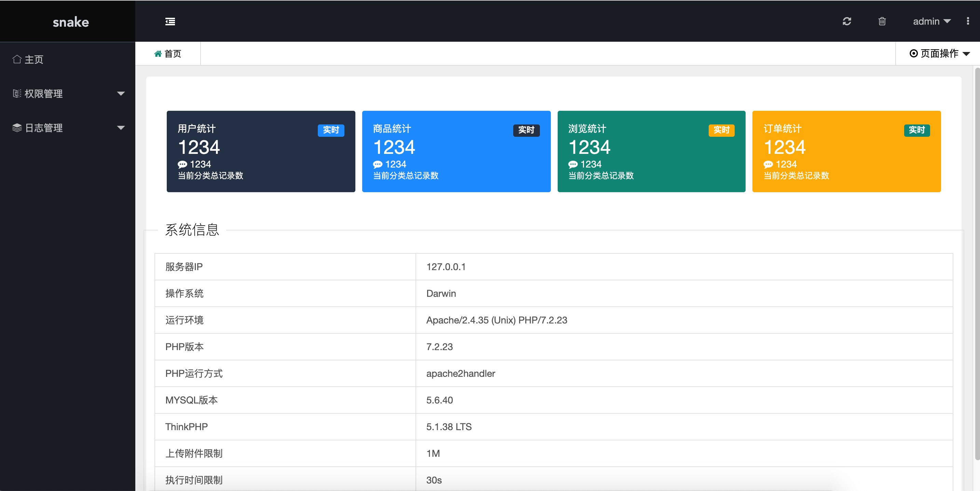Click the green home icon in tab
The width and height of the screenshot is (980, 491).
pyautogui.click(x=158, y=54)
